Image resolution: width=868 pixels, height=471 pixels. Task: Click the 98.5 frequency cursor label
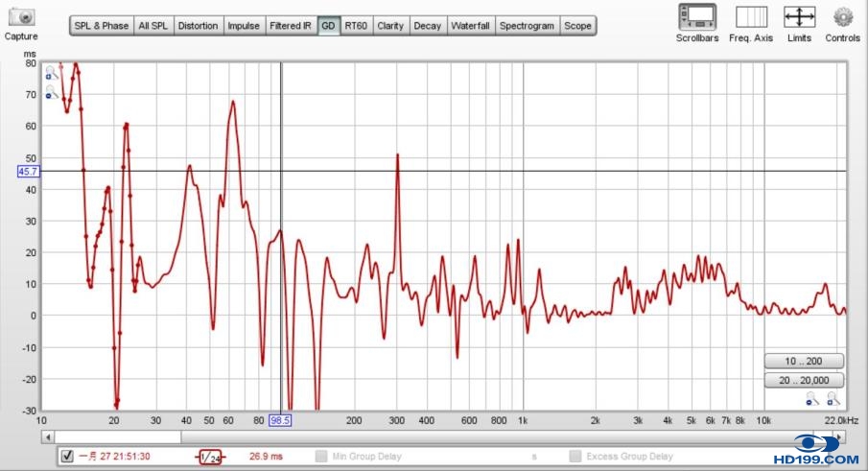click(x=280, y=420)
